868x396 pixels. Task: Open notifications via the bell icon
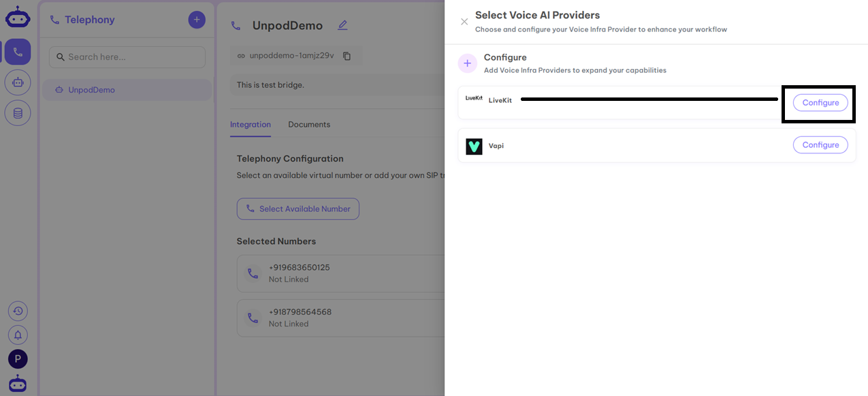click(x=18, y=334)
